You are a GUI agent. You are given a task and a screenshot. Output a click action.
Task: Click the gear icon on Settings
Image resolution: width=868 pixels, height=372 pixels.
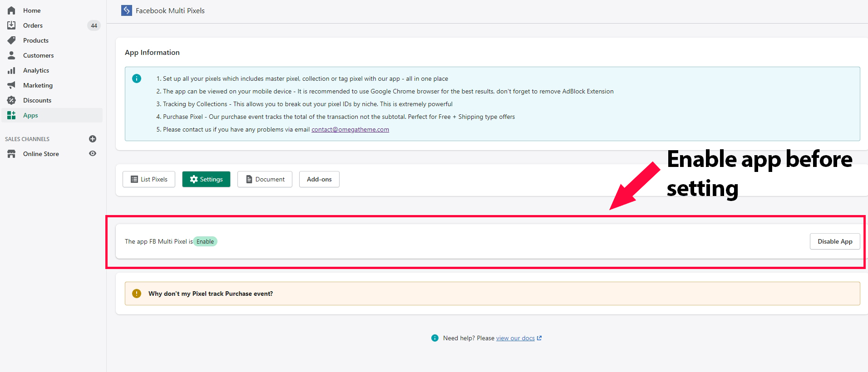(194, 179)
